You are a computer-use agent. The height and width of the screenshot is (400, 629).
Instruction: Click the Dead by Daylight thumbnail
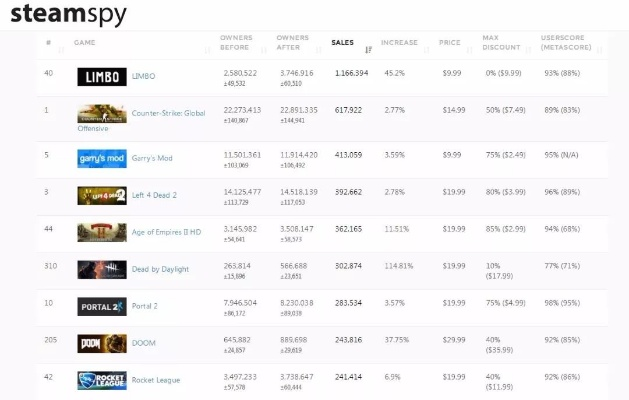[101, 269]
